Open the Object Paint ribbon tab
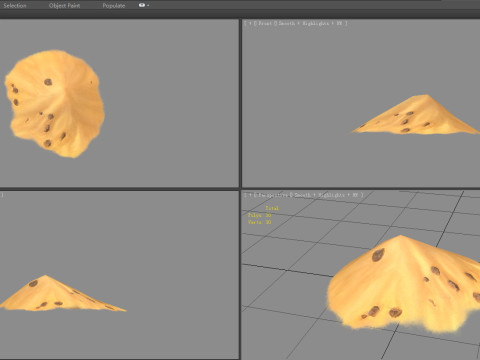This screenshot has height=360, width=480. coord(64,5)
